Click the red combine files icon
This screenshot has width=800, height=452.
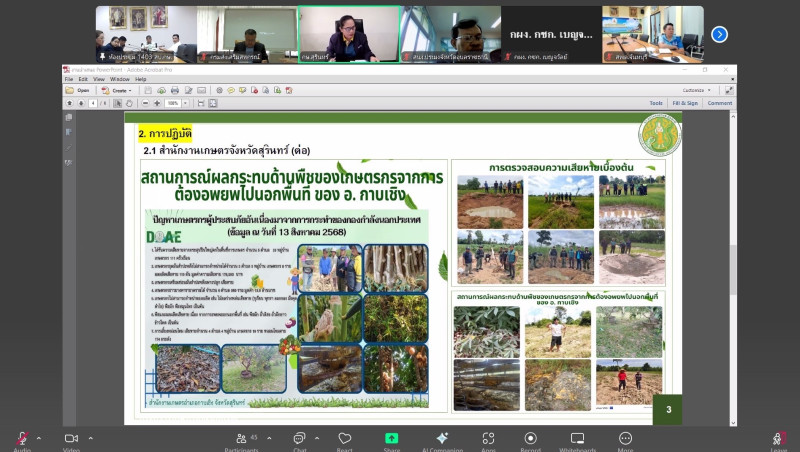point(289,90)
